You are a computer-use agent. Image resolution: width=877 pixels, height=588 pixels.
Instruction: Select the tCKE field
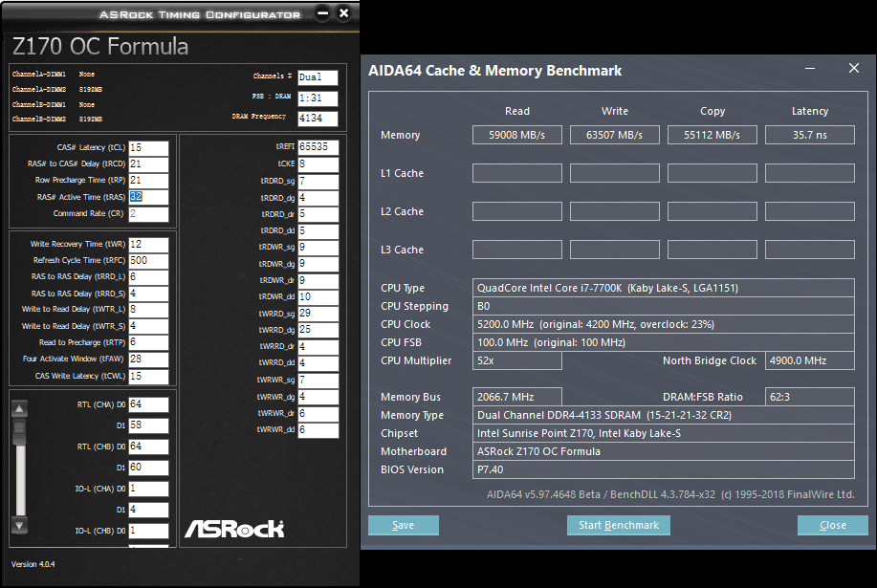318,163
